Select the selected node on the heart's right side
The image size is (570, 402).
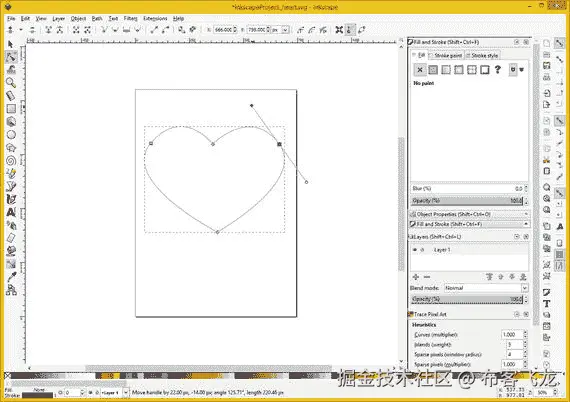point(279,144)
